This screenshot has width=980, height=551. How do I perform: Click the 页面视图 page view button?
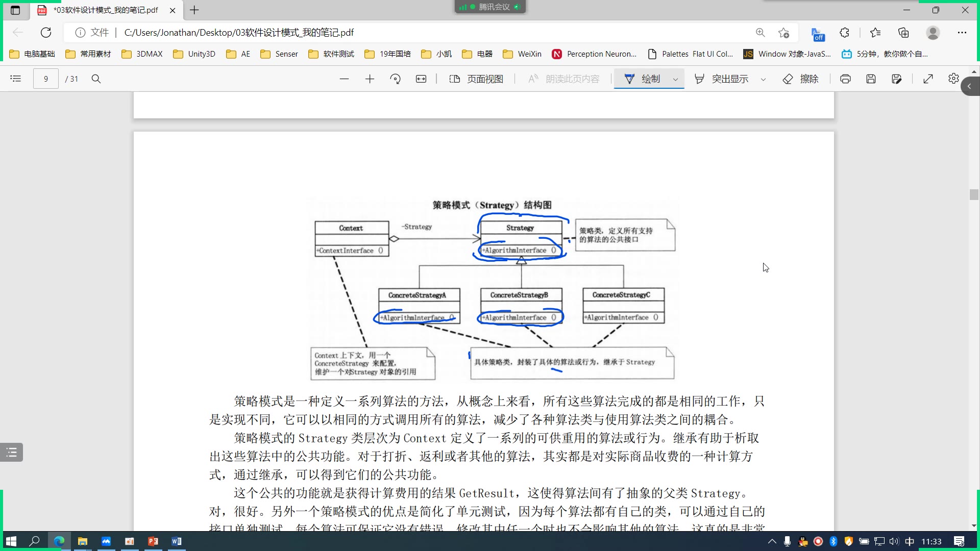pos(476,79)
